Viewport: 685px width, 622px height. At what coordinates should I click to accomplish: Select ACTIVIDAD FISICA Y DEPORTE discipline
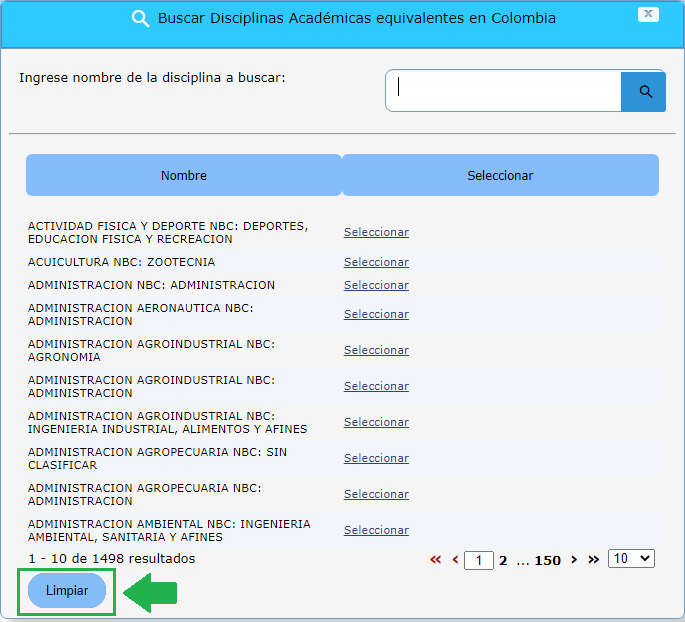376,232
